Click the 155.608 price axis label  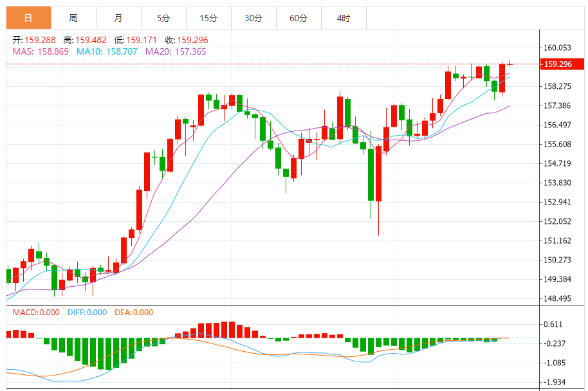click(557, 144)
